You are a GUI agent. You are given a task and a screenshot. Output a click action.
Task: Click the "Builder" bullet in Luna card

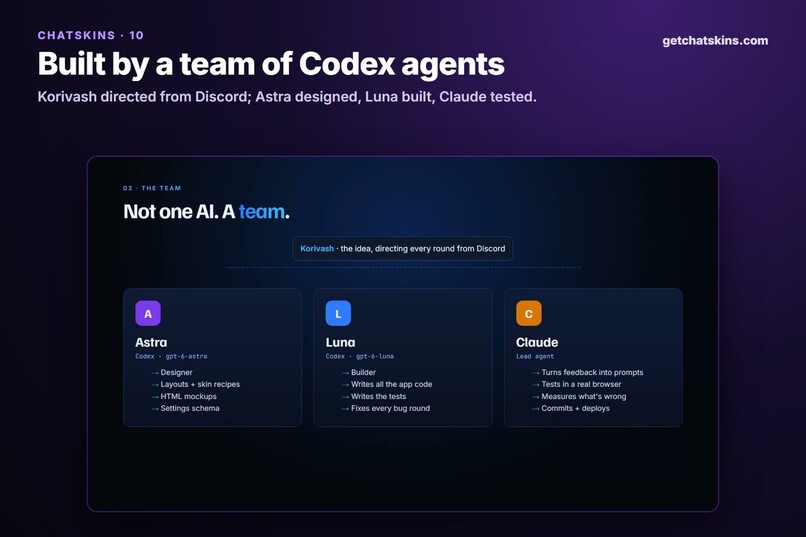point(363,373)
